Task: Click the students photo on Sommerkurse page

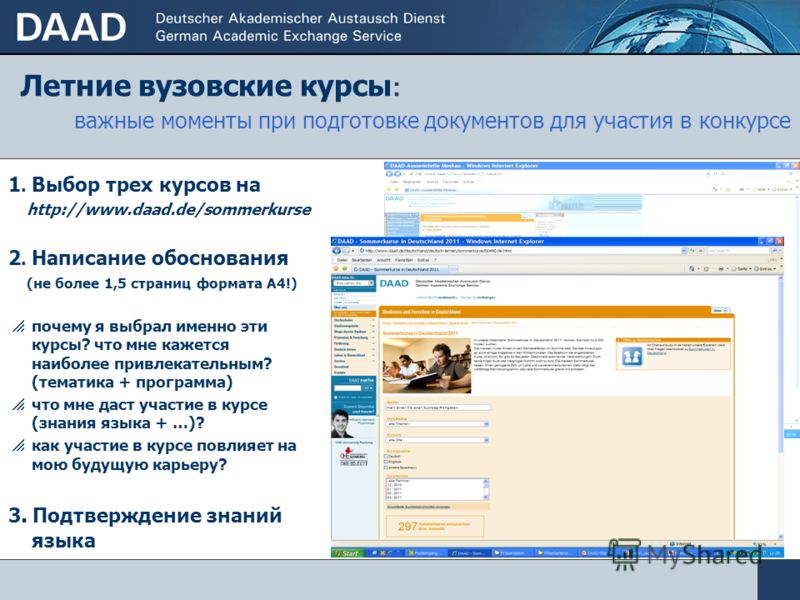Action: (x=427, y=365)
